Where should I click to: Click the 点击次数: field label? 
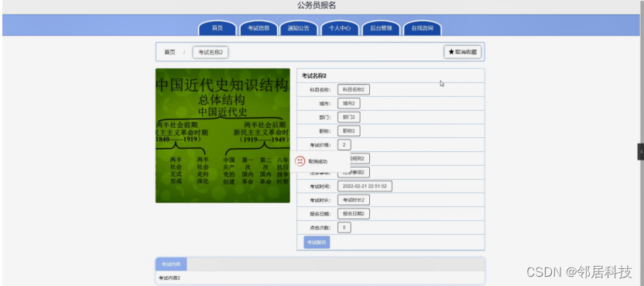point(320,228)
